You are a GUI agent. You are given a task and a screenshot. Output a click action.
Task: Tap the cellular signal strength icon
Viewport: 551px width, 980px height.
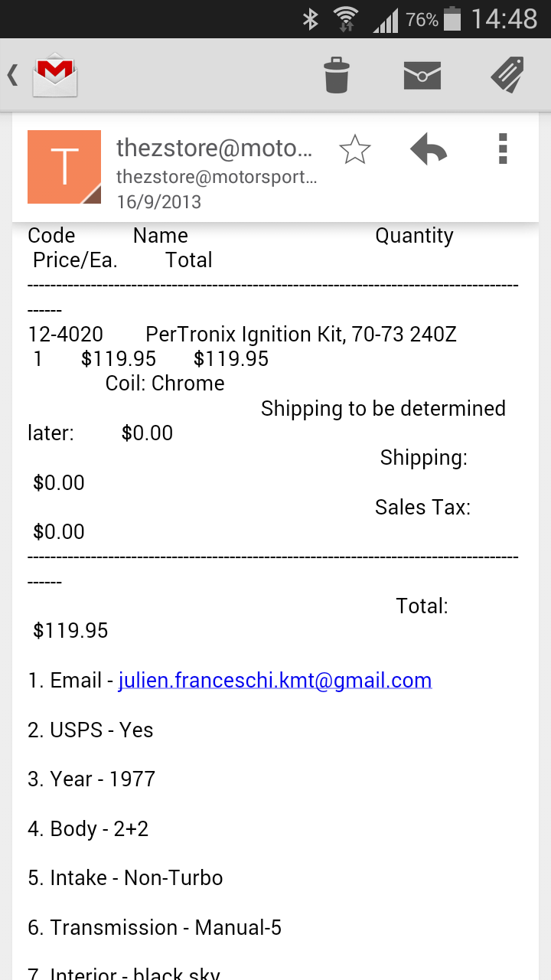pos(385,21)
